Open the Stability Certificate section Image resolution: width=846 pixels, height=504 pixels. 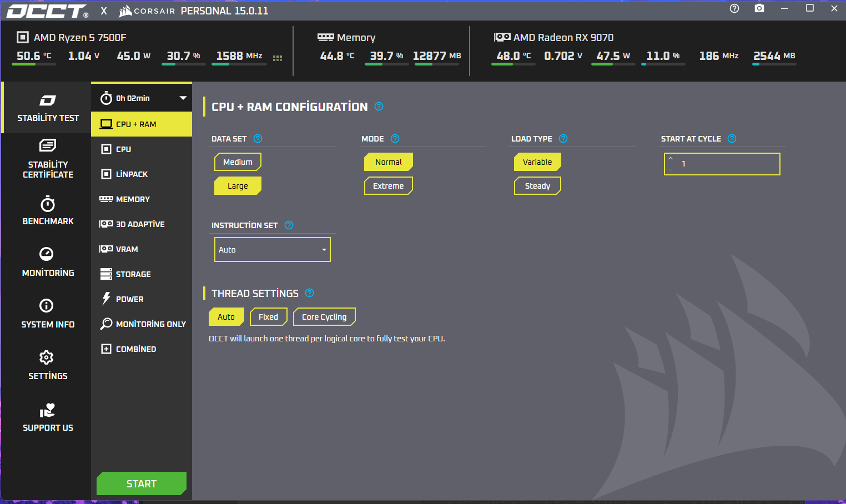coord(48,159)
